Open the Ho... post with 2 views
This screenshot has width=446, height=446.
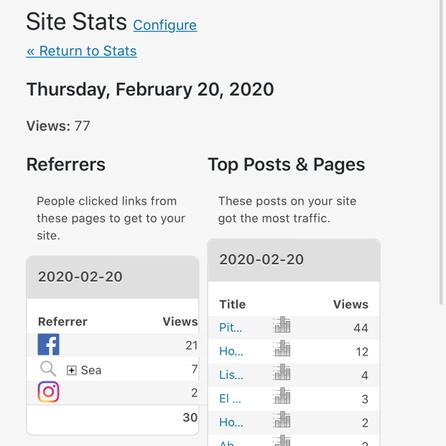231,422
